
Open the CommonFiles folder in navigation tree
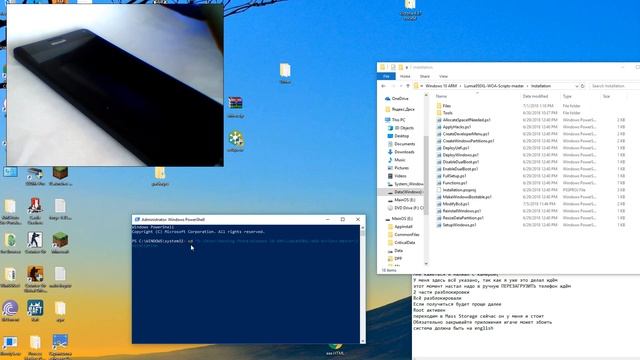(407, 235)
